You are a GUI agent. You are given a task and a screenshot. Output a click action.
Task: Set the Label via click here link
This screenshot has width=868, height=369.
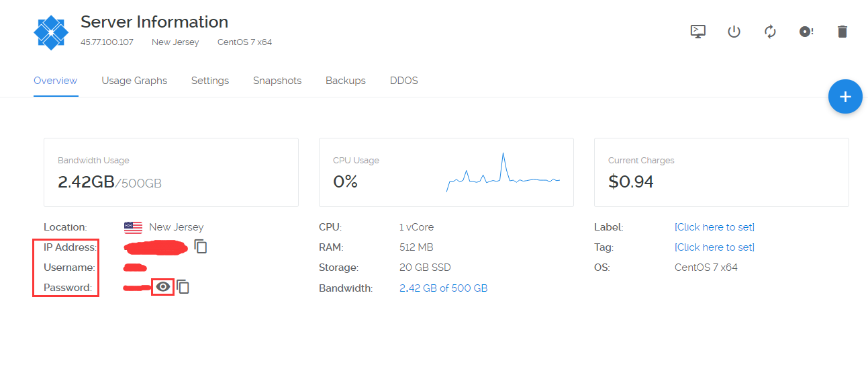pyautogui.click(x=714, y=227)
